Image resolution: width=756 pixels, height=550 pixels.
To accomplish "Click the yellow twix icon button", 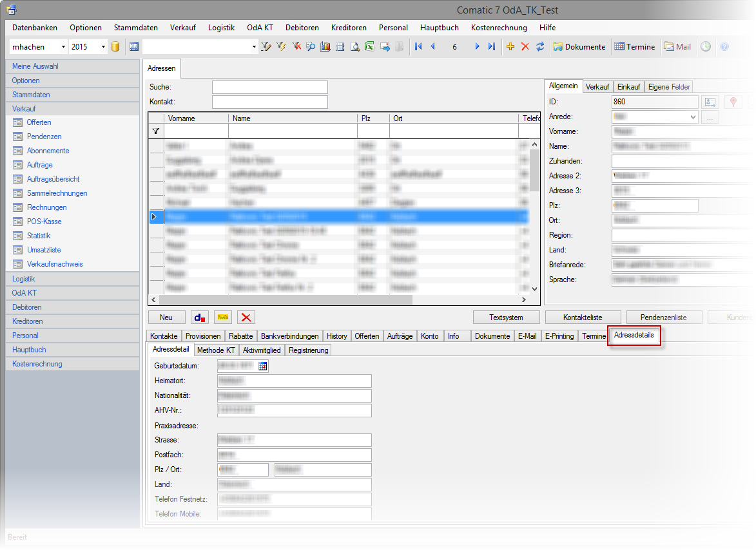I will tap(223, 318).
